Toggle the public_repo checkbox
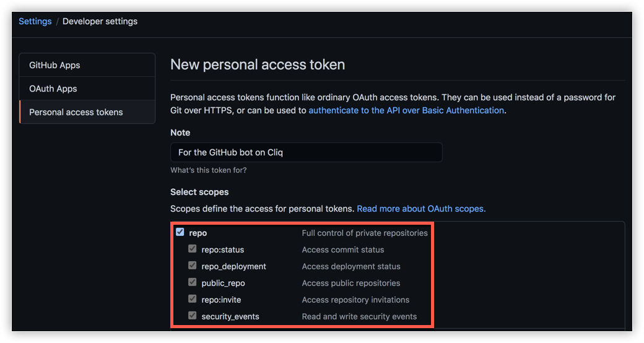Viewport: 644px width, 343px height. (193, 282)
